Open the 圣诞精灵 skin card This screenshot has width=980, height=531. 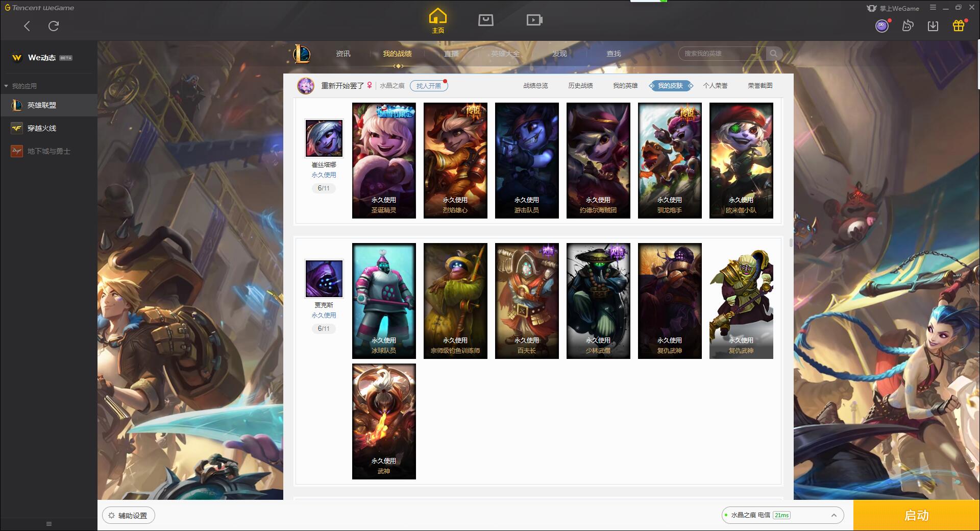click(x=384, y=160)
